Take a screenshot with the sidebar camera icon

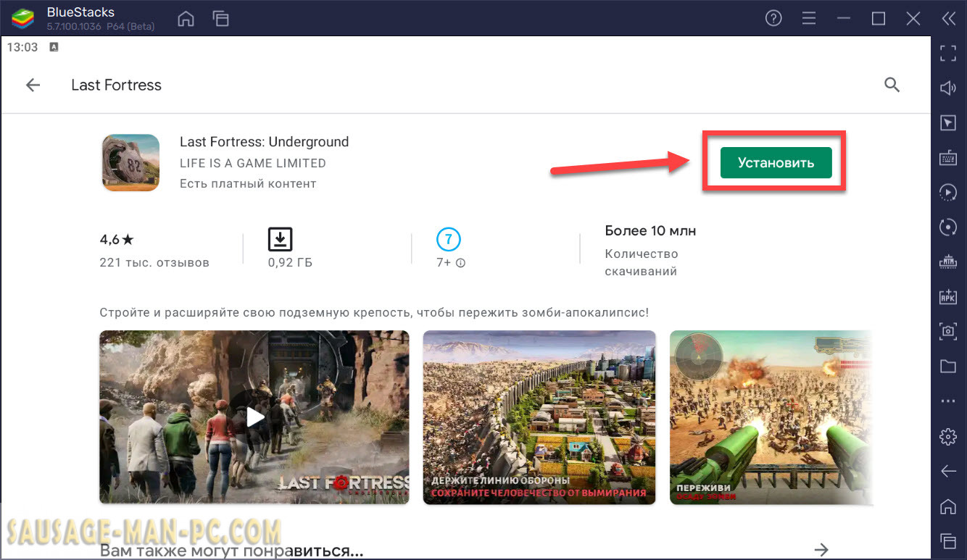point(948,331)
